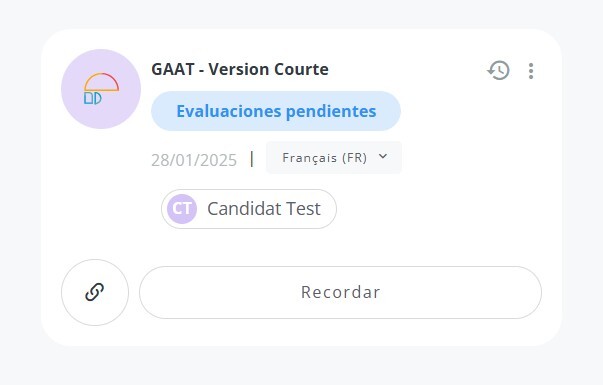Expand the Français (FR) language dropdown
The image size is (603, 385).
coord(334,157)
